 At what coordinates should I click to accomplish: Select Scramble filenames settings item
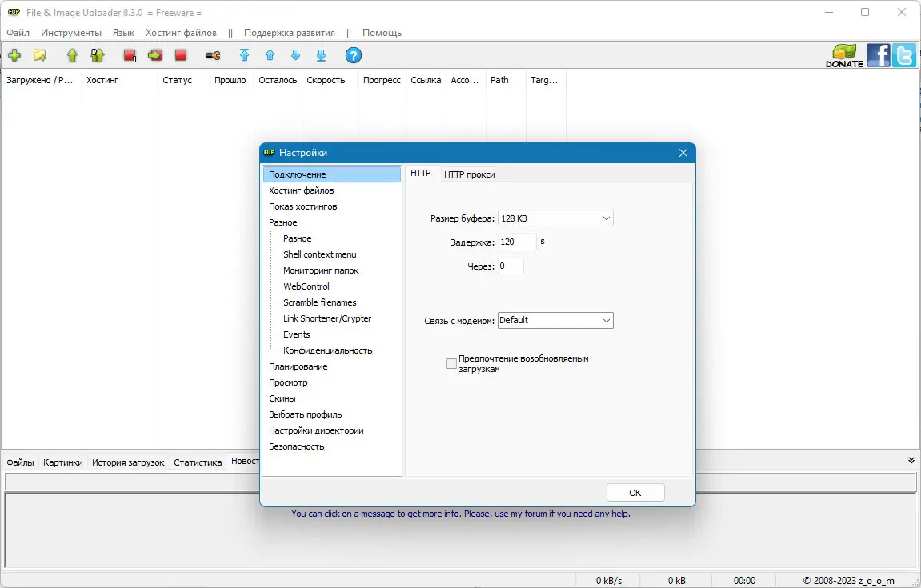[319, 302]
